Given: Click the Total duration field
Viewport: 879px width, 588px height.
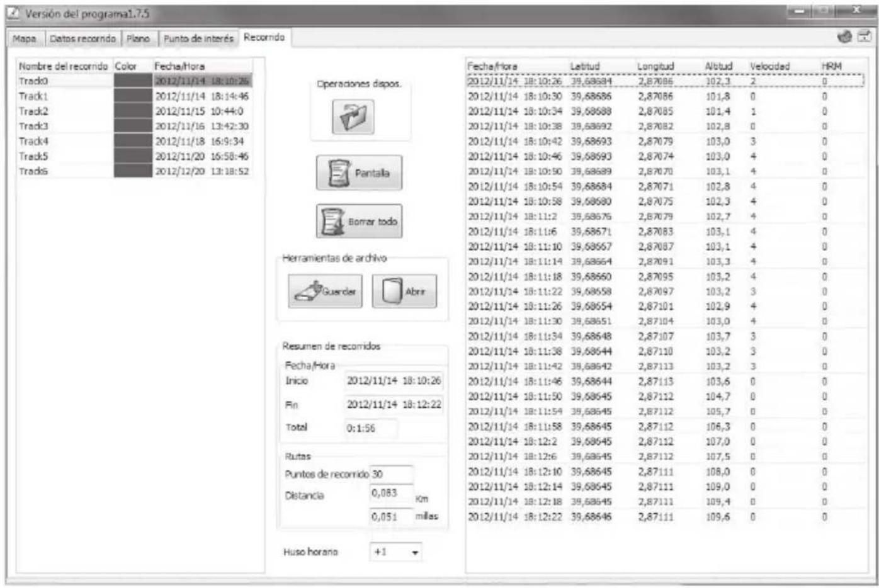Looking at the screenshot, I should point(371,428).
